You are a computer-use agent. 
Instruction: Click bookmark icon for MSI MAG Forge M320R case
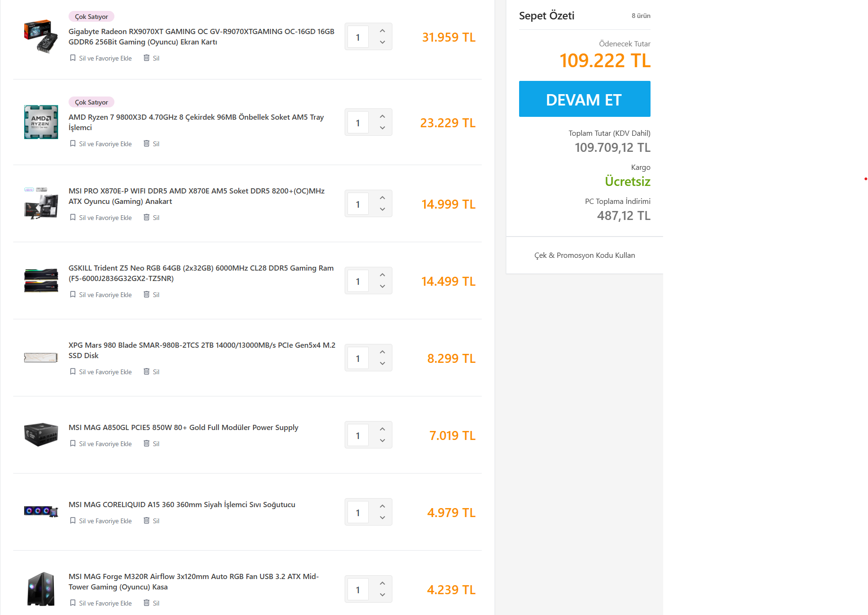(73, 603)
